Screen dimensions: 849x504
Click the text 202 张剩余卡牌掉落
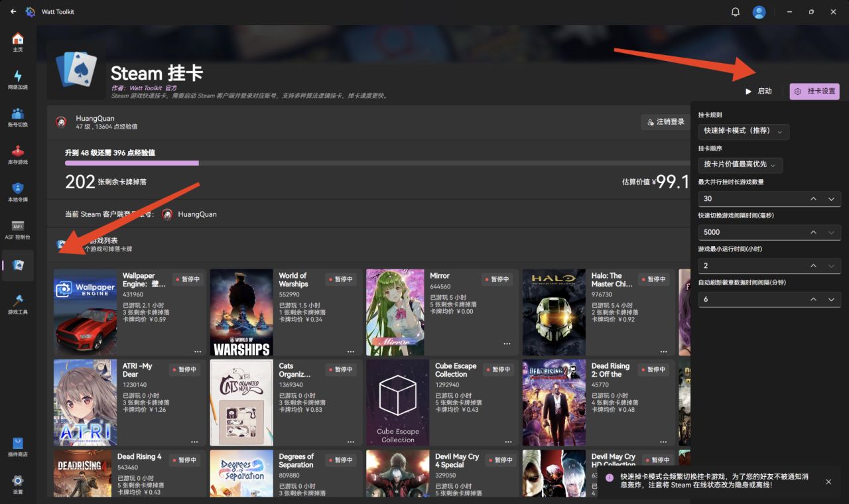point(105,182)
